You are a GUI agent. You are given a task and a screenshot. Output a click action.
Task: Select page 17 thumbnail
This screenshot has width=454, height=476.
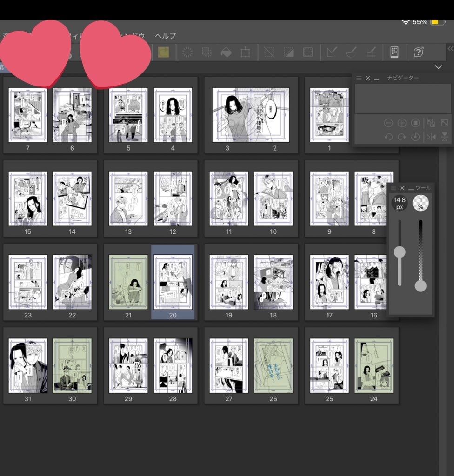[329, 282]
